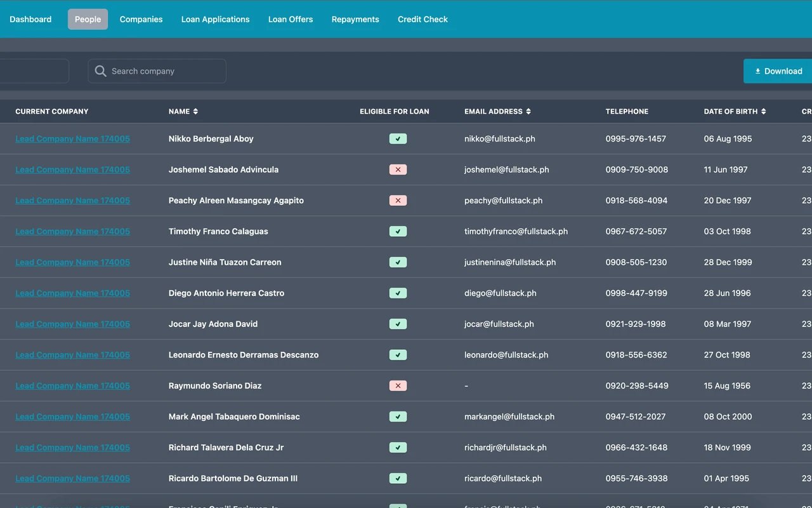812x508 pixels.
Task: Click eligible checkmark for Diego Antonio Herrera Castro
Action: (x=398, y=293)
